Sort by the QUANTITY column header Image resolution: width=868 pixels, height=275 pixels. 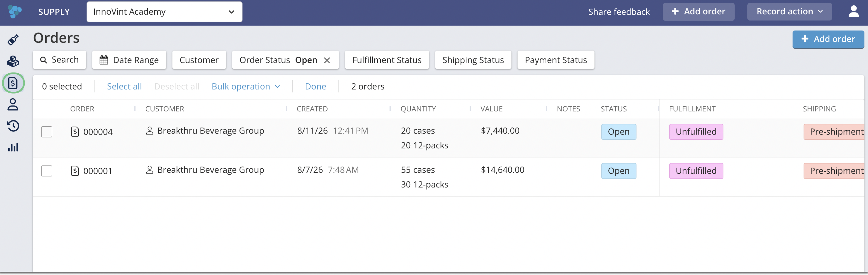tap(418, 109)
